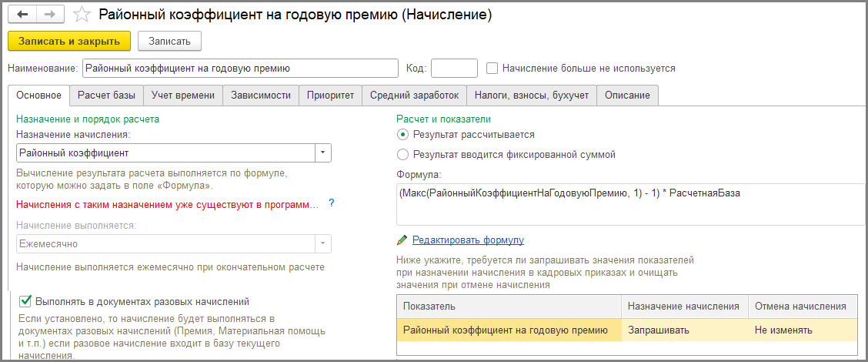The image size is (868, 362).
Task: Expand the 'Назначение начисления' dropdown arrow
Action: click(323, 153)
